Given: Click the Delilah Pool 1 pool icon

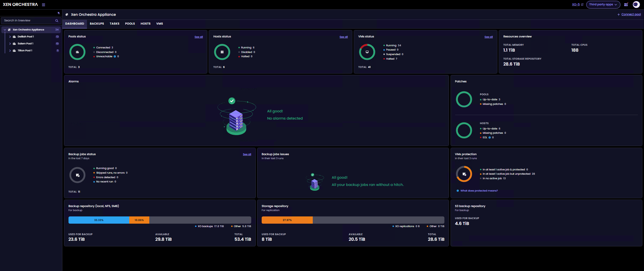Looking at the screenshot, I should click(14, 37).
